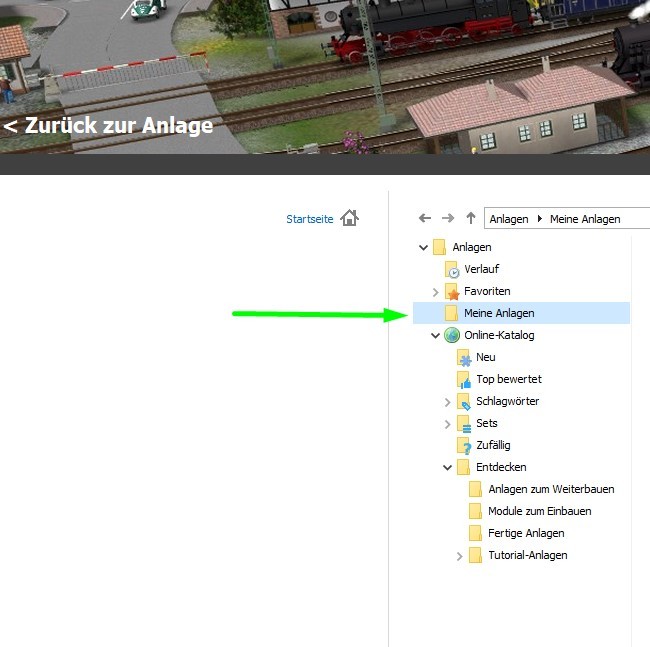Click the Meine Anlagen folder icon
650x647 pixels.
coord(451,313)
